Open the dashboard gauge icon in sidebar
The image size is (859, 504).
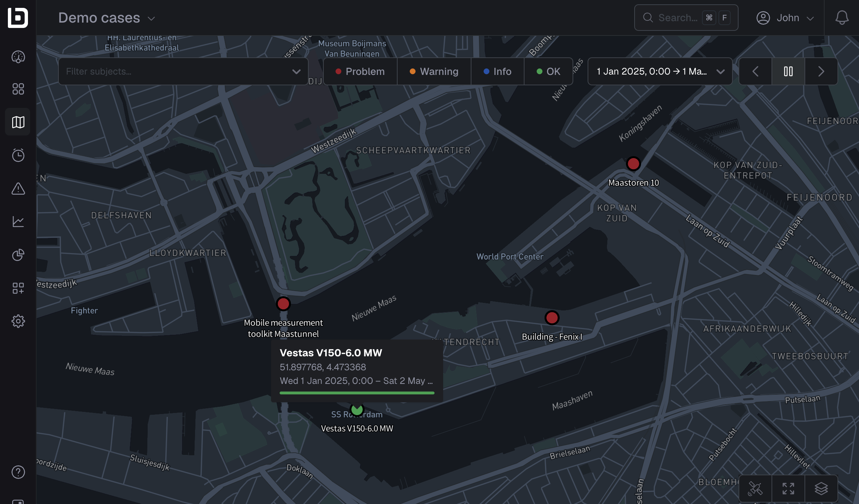tap(18, 57)
